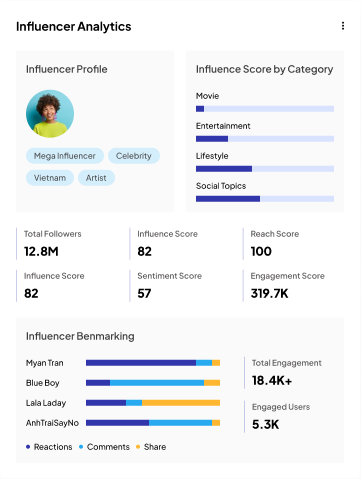Select the AnhTraiSayNo benchmark row label
Viewport: 361px width, 479px height.
[52, 423]
